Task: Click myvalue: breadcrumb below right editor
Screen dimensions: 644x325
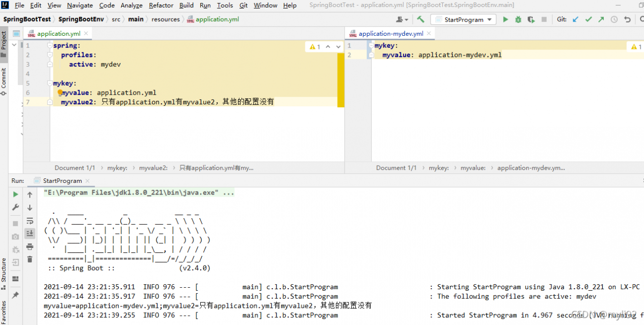Action: coord(473,168)
